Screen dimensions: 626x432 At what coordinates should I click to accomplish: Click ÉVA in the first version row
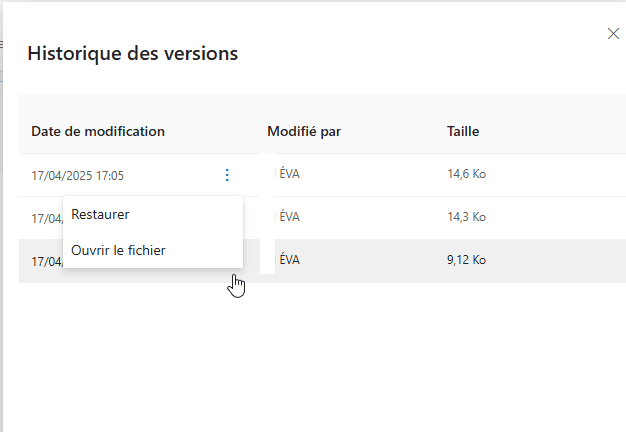[x=290, y=175]
